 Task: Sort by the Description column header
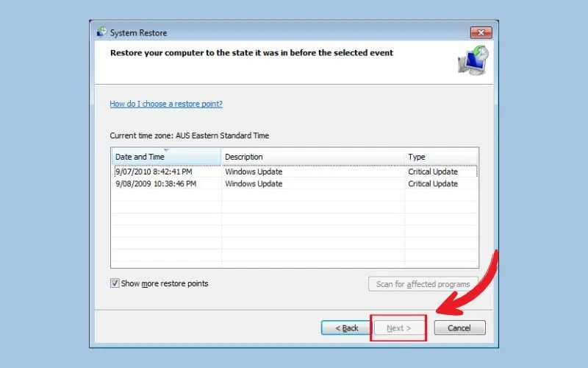click(243, 157)
